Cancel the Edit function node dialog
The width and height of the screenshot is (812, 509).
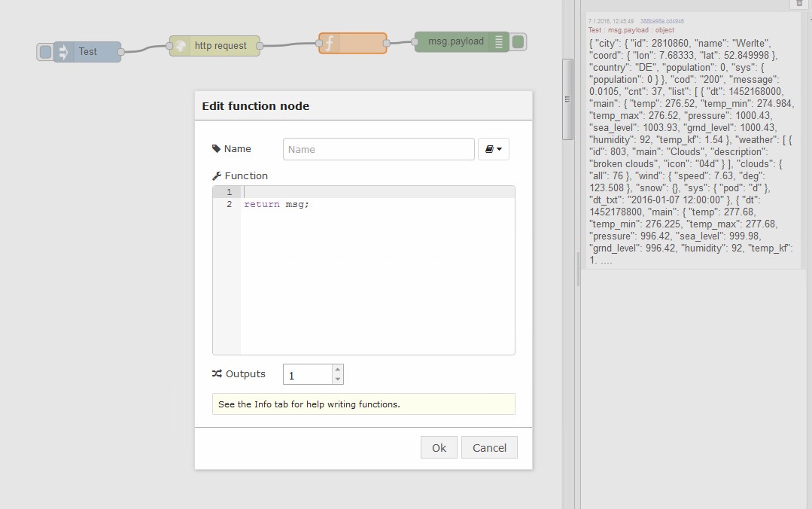pos(489,447)
